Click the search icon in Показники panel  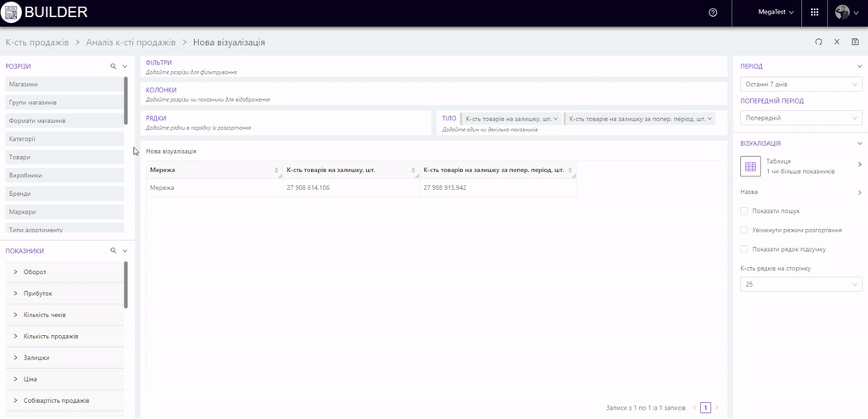tap(113, 251)
